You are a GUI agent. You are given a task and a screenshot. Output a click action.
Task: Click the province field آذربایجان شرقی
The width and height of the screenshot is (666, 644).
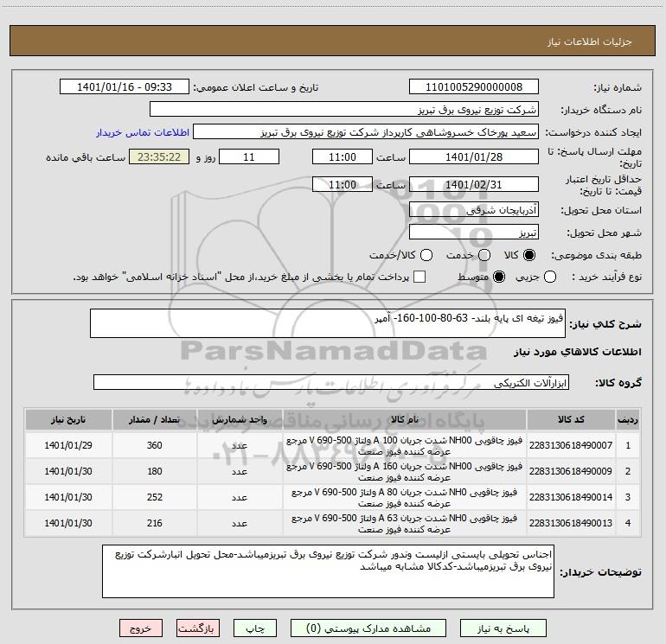coord(474,210)
